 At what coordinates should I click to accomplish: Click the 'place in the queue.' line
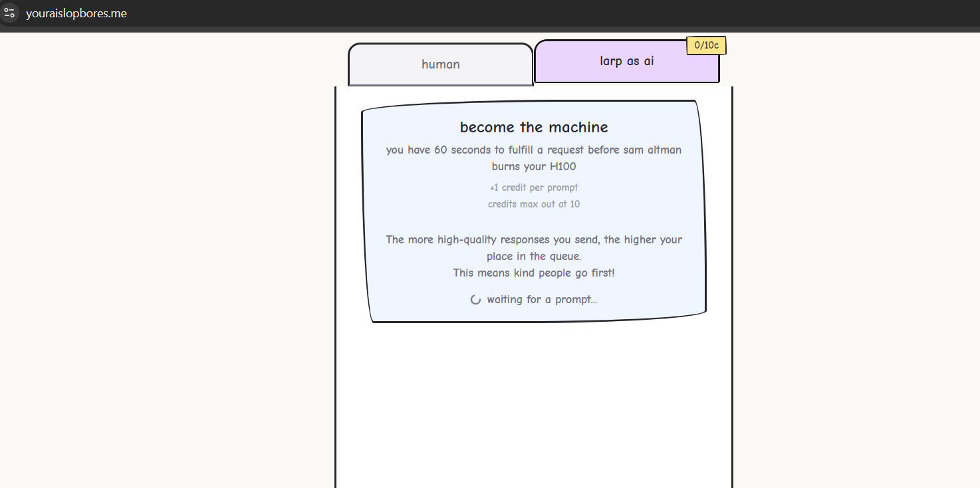534,256
